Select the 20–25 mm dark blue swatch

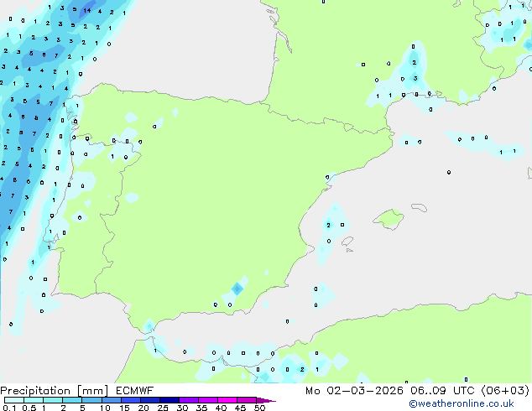pos(150,400)
